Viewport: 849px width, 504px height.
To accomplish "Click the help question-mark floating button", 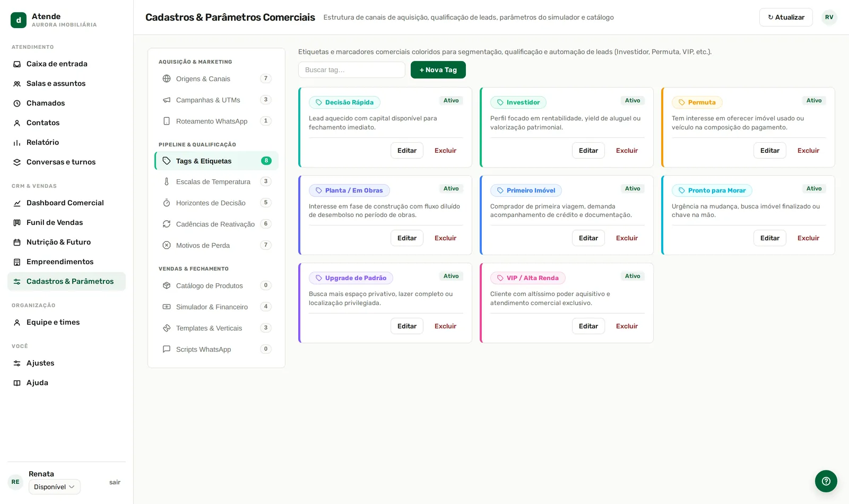I will pyautogui.click(x=826, y=481).
